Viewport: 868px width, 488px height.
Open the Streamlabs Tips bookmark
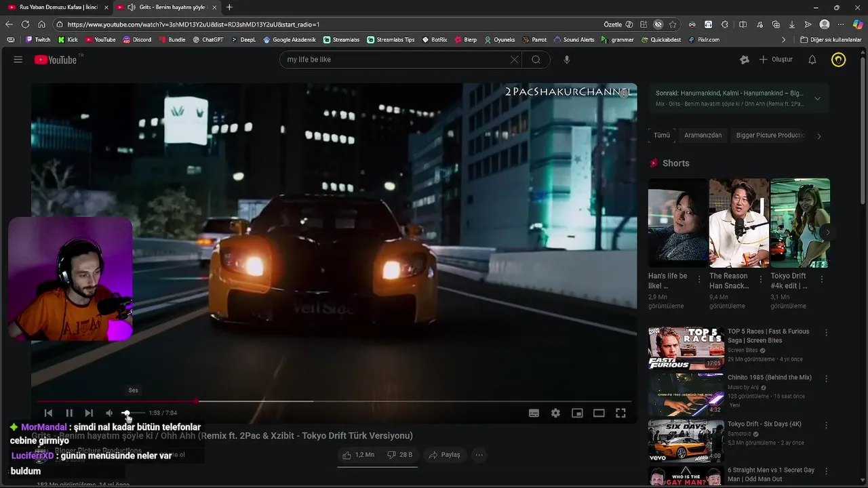tap(391, 40)
